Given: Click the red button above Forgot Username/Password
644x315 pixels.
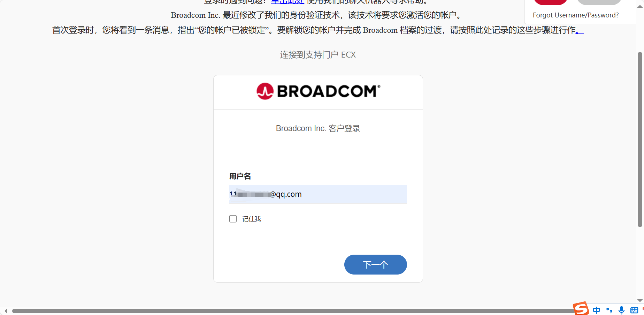Looking at the screenshot, I should 551,2.
